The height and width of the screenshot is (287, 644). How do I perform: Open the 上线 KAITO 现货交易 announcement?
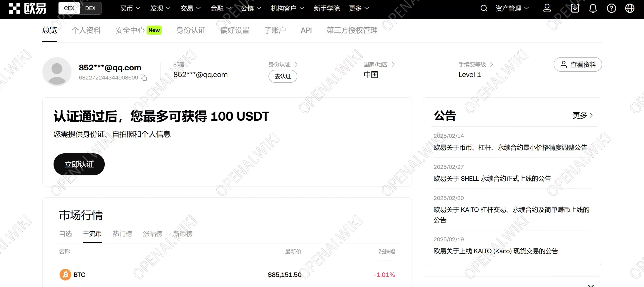(x=496, y=251)
